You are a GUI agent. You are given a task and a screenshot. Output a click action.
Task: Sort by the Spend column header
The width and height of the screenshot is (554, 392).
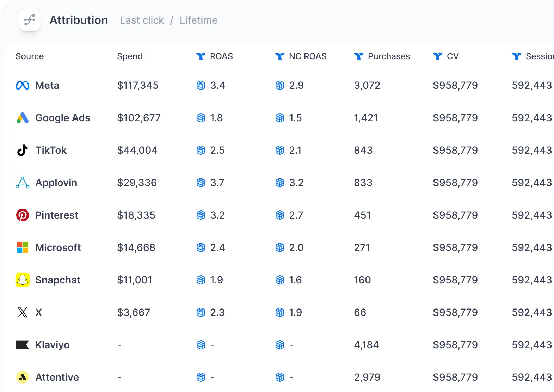pos(130,56)
